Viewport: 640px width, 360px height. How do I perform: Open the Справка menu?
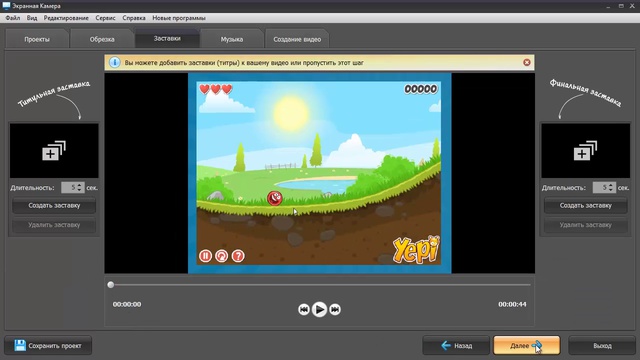pos(134,18)
